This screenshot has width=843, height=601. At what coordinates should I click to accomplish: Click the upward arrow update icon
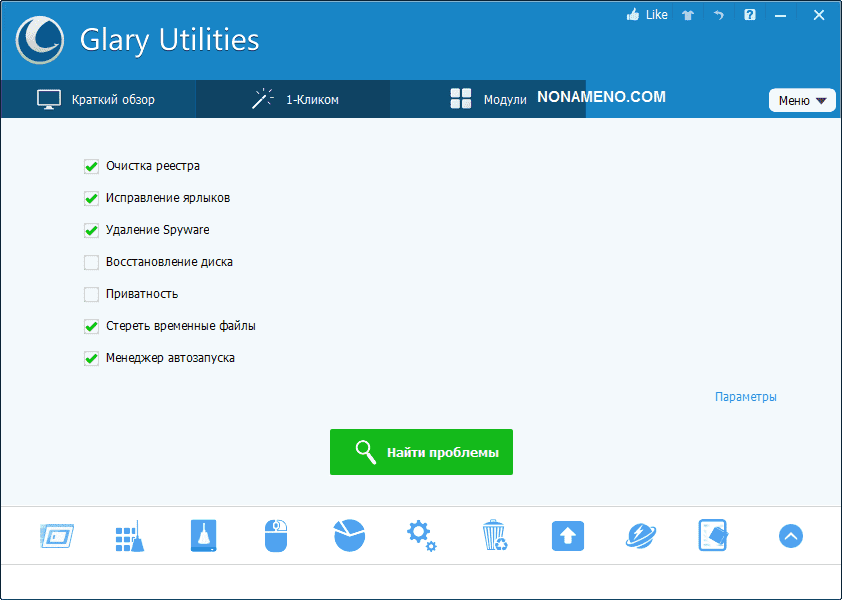click(567, 536)
